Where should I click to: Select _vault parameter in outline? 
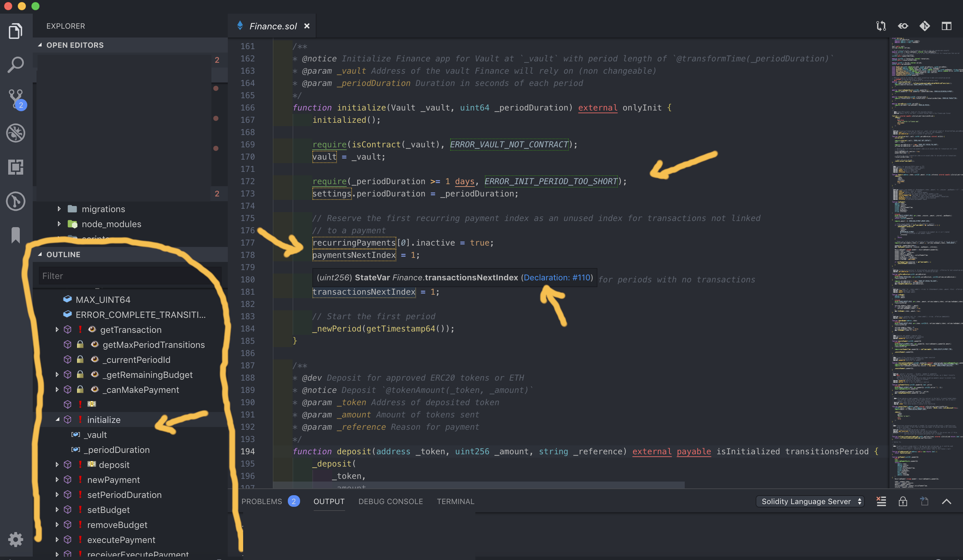coord(95,434)
